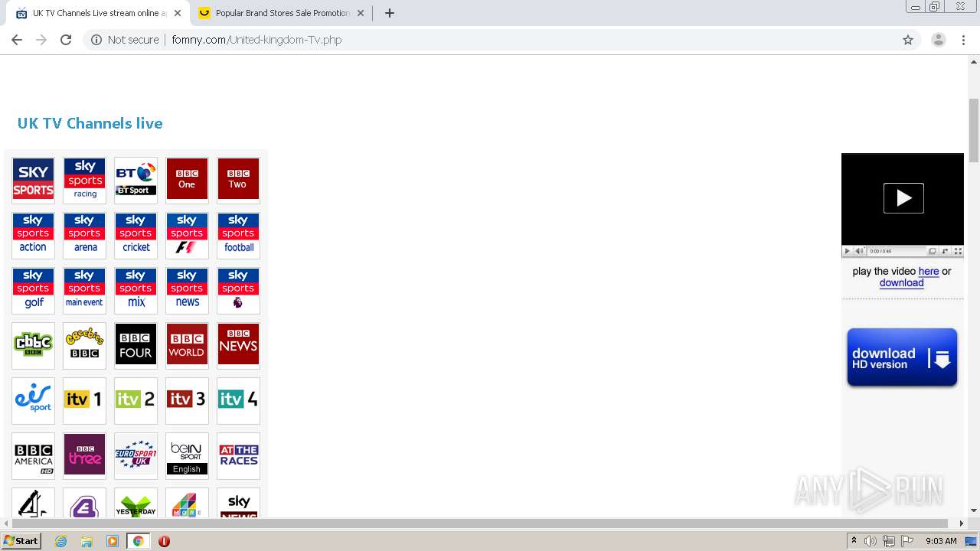Open the At The Races channel
Viewport: 980px width, 551px height.
(238, 455)
